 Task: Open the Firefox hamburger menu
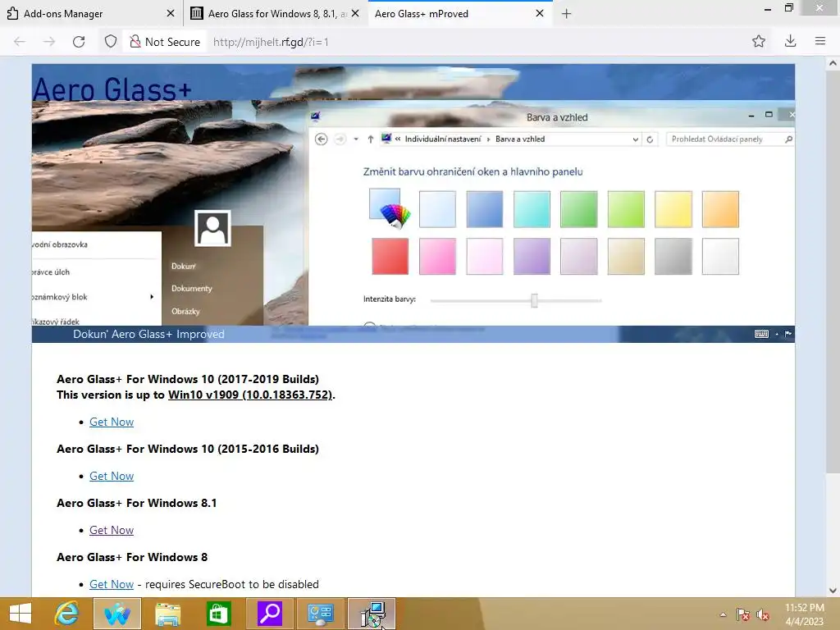pos(819,41)
